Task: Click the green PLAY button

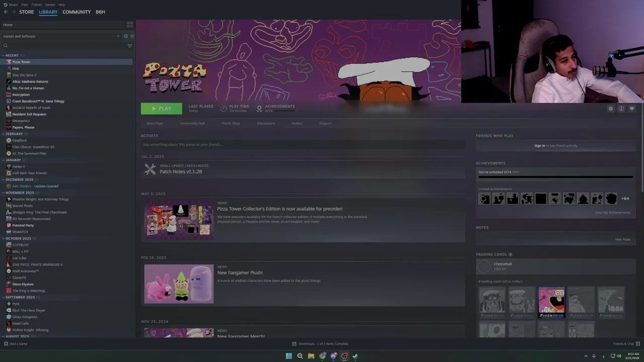Action: click(x=161, y=109)
